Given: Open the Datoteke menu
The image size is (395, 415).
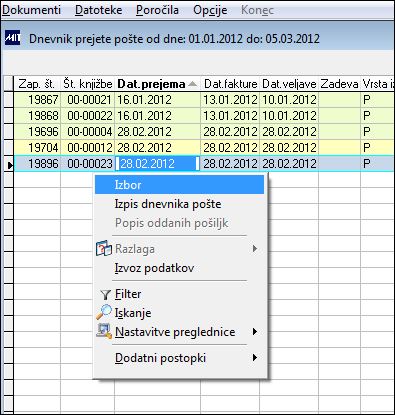Looking at the screenshot, I should pyautogui.click(x=99, y=10).
